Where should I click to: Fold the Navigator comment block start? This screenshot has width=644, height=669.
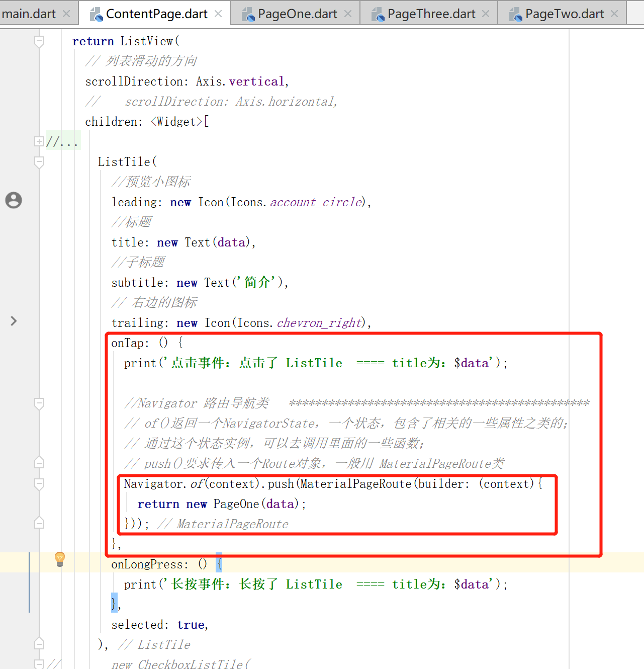39,403
